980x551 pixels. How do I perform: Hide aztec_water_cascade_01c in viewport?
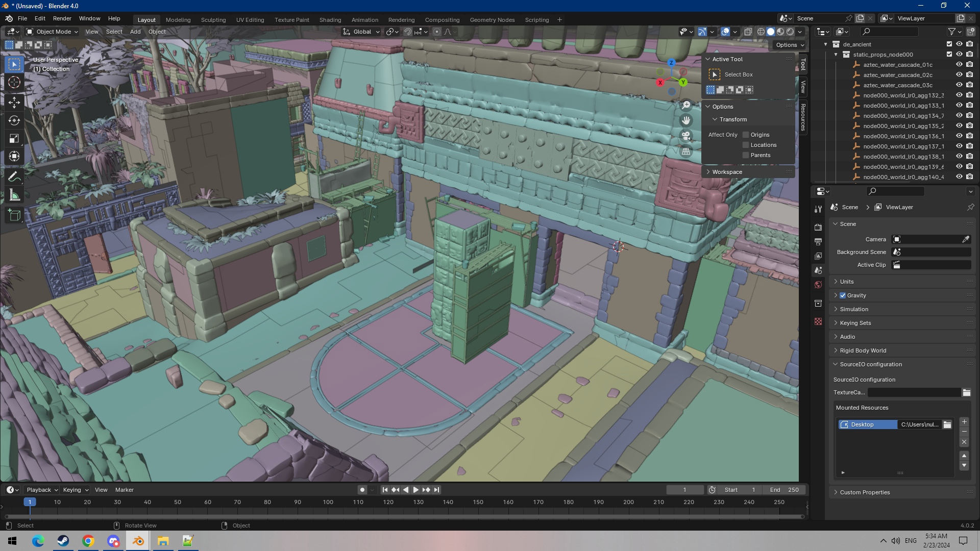pyautogui.click(x=959, y=65)
